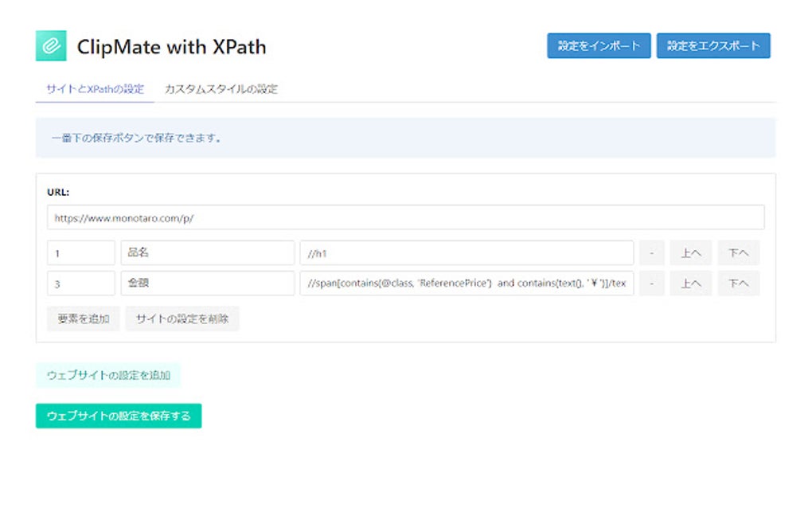Click the order number field showing 3
812x508 pixels.
coord(80,283)
